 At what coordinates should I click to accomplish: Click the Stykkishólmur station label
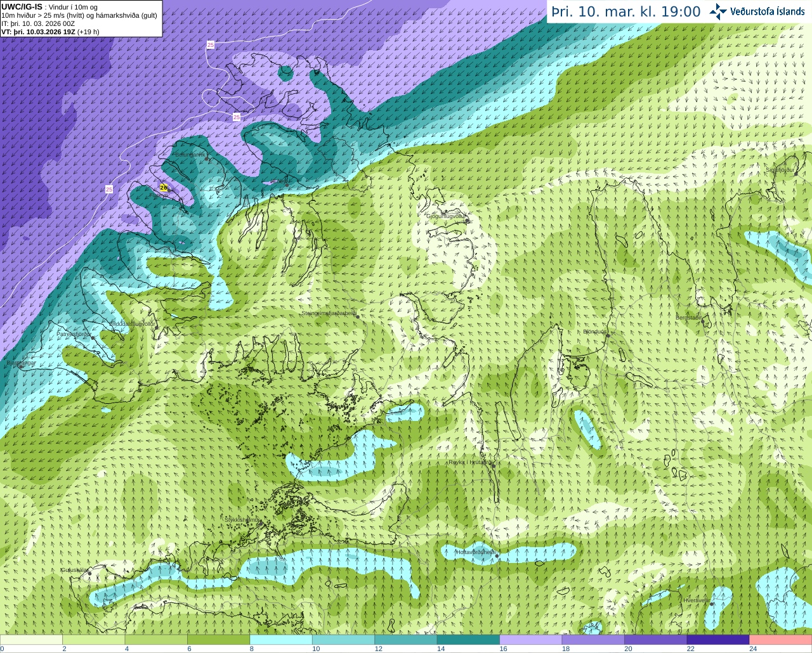point(243,519)
